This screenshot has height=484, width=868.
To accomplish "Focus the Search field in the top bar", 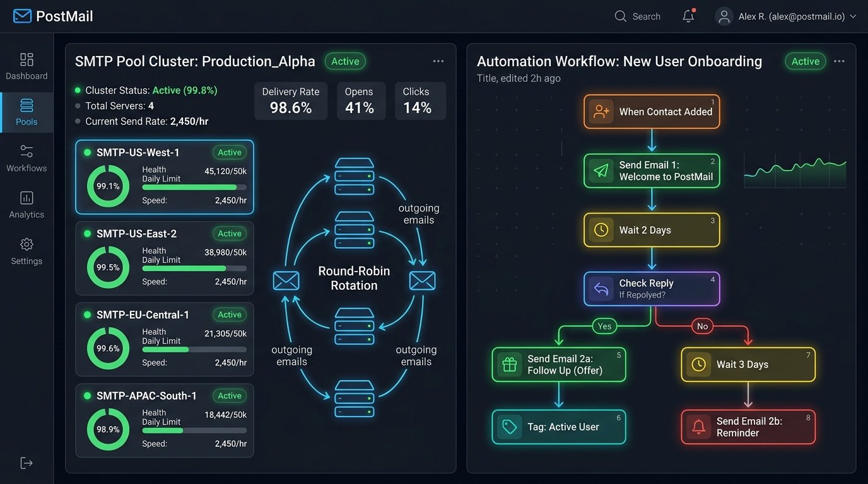I will click(x=638, y=16).
